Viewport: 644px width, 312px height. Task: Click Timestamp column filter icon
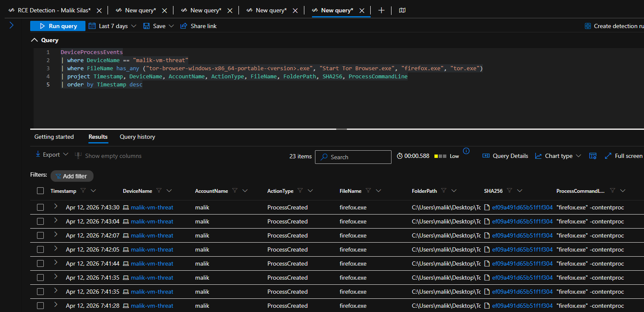click(83, 191)
